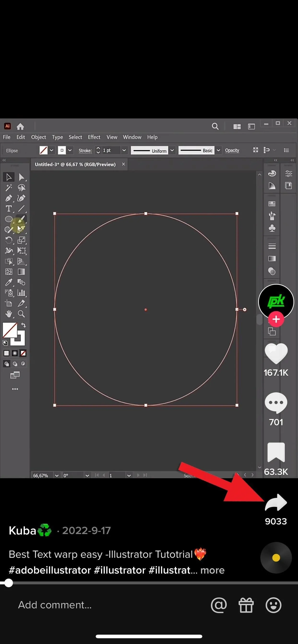Viewport: 298px width, 644px height.
Task: Select the Lasso tool
Action: click(x=22, y=188)
